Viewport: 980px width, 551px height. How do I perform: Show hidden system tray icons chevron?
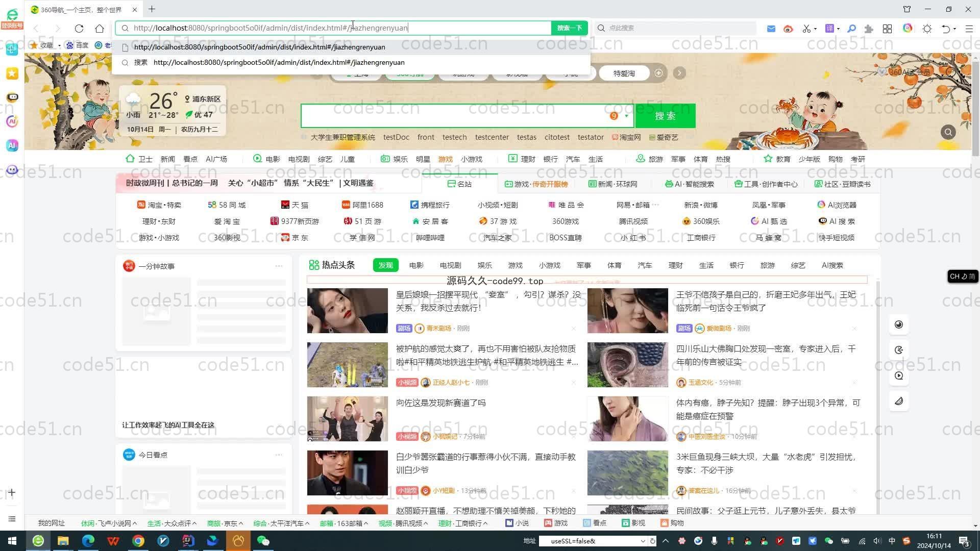665,541
